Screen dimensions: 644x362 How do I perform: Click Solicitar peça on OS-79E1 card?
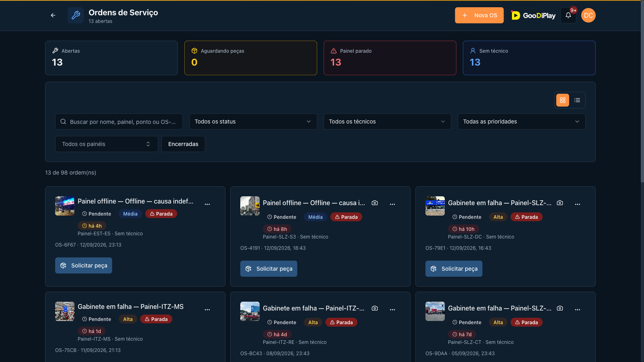pyautogui.click(x=454, y=269)
